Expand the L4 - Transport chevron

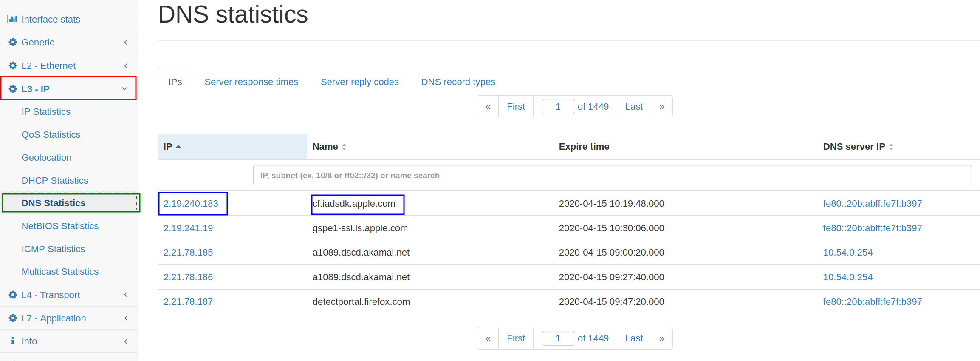pyautogui.click(x=126, y=295)
